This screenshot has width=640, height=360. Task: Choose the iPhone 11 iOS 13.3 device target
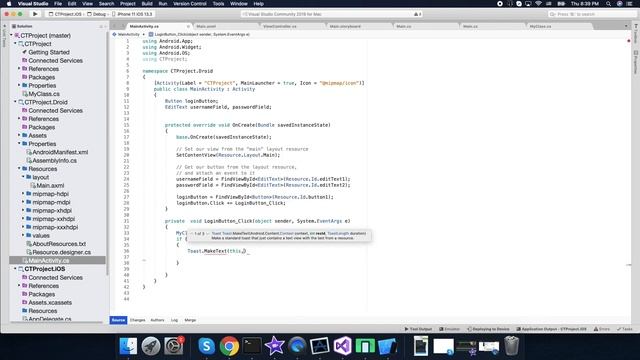point(132,14)
